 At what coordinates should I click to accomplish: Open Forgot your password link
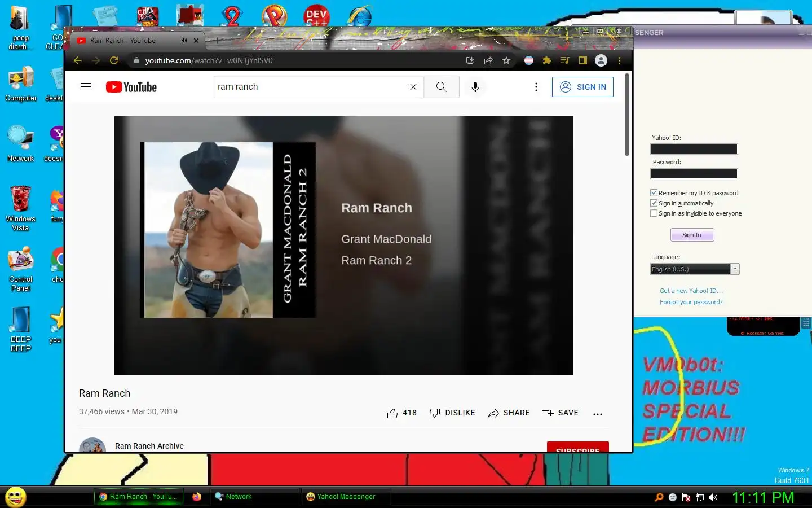point(691,302)
